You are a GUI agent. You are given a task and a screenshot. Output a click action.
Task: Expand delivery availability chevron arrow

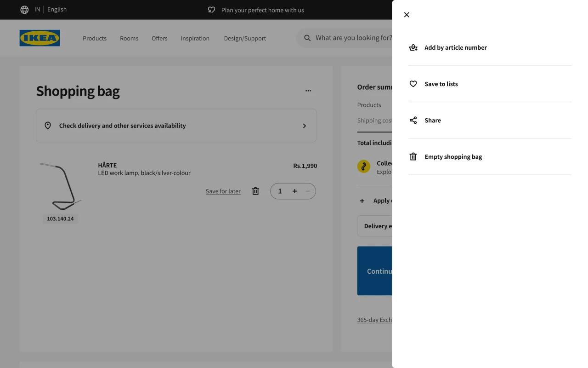coord(304,126)
